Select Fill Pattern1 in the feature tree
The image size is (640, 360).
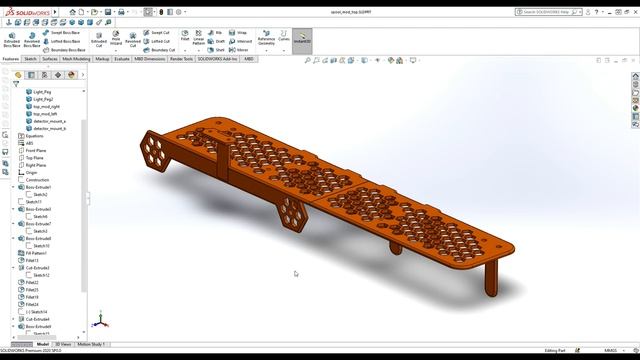pos(33,253)
